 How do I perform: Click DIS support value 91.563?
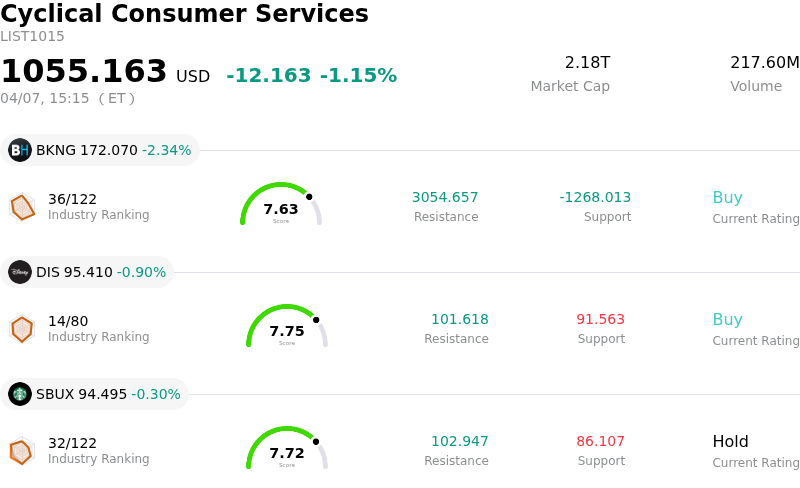pyautogui.click(x=600, y=319)
